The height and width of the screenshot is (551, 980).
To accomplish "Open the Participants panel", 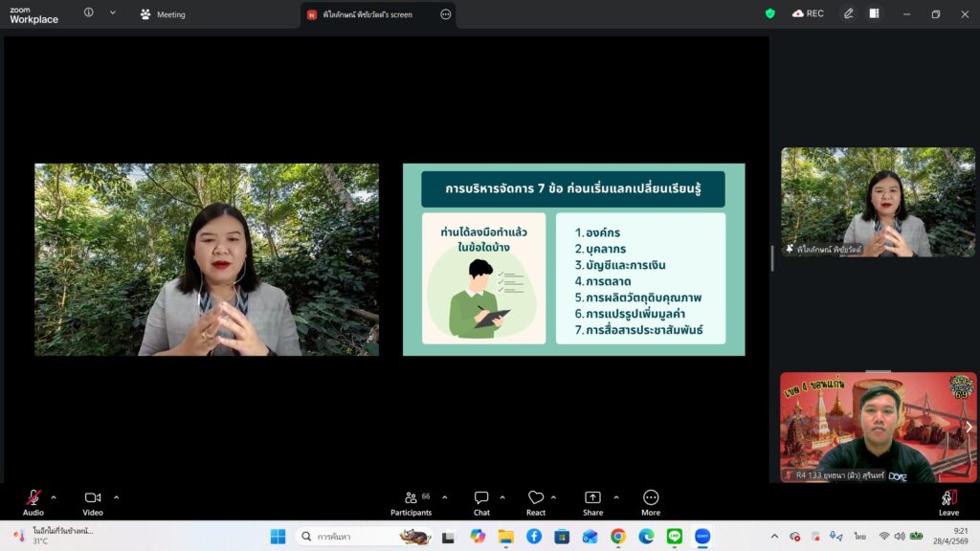I will (x=411, y=503).
